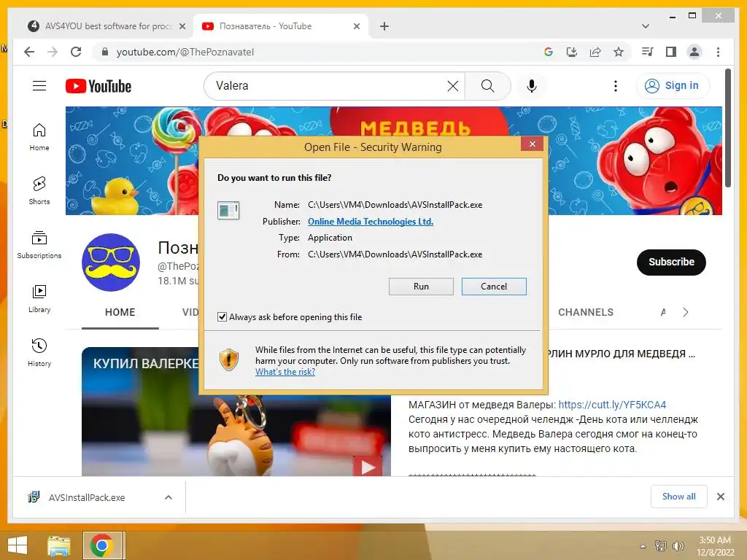Image resolution: width=747 pixels, height=560 pixels.
Task: Open the volume icon in system tray
Action: (678, 546)
